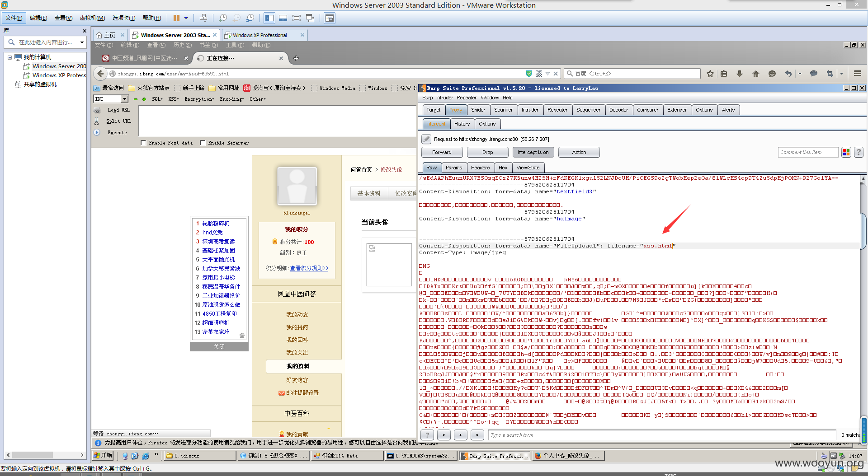Switch to Burp Repeater tab
This screenshot has width=868, height=476.
(557, 110)
